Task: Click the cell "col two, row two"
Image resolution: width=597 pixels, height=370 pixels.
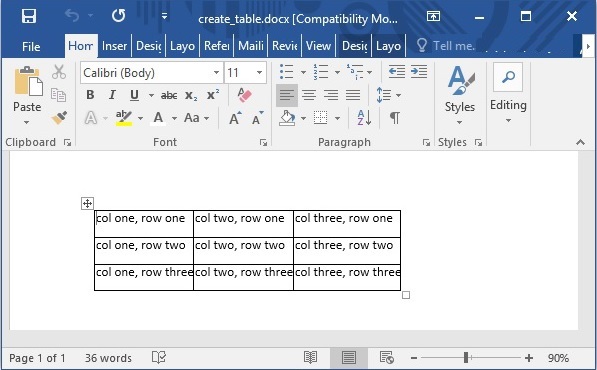Action: coord(243,250)
